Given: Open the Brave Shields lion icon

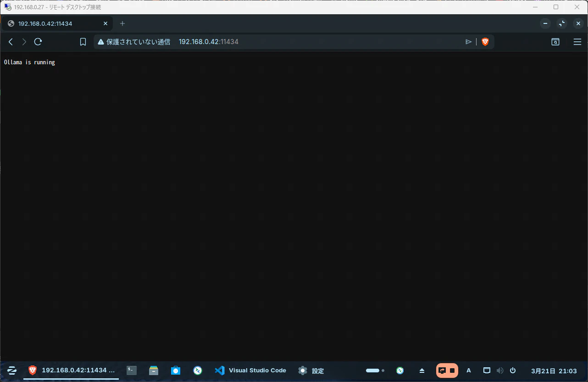Looking at the screenshot, I should (x=485, y=42).
